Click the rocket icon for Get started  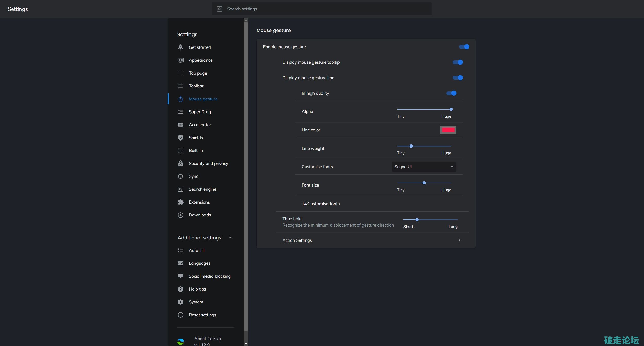click(180, 47)
